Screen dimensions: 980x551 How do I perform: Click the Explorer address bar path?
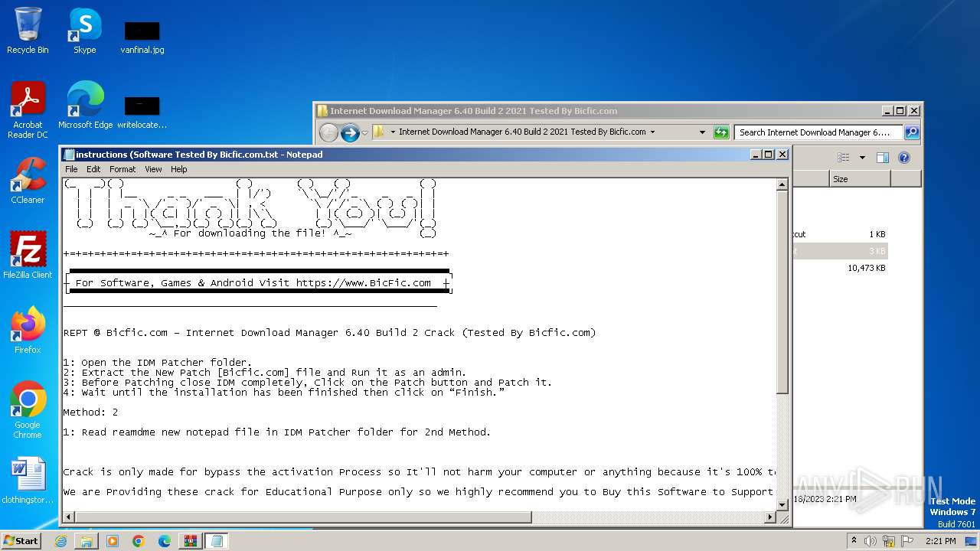pyautogui.click(x=522, y=132)
